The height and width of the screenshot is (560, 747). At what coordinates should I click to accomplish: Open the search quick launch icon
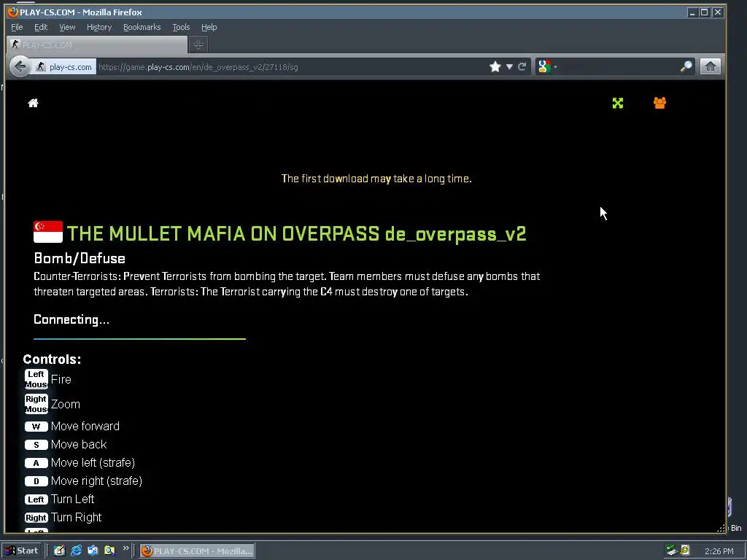pos(109,551)
